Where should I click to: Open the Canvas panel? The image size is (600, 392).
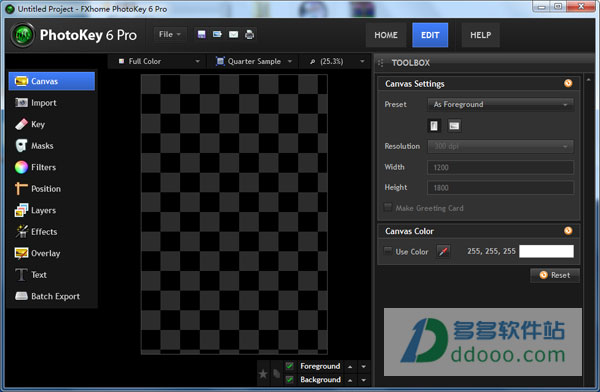point(52,81)
